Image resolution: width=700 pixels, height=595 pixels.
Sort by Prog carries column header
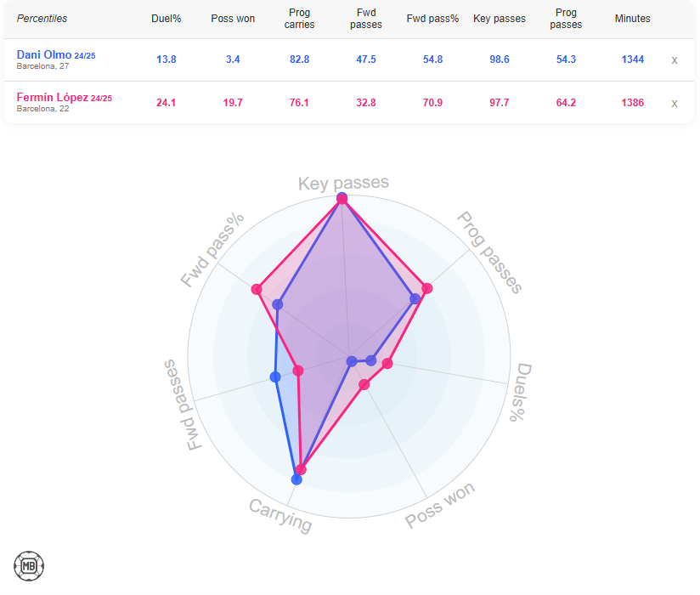[299, 19]
